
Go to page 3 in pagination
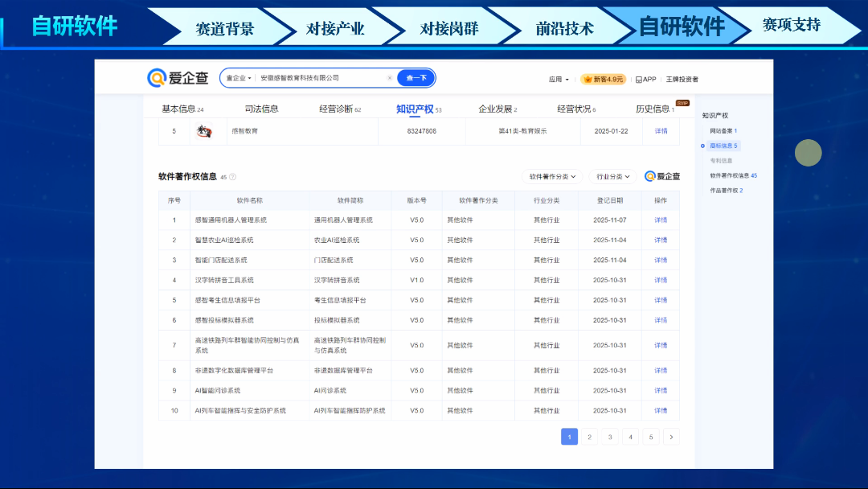pyautogui.click(x=609, y=437)
